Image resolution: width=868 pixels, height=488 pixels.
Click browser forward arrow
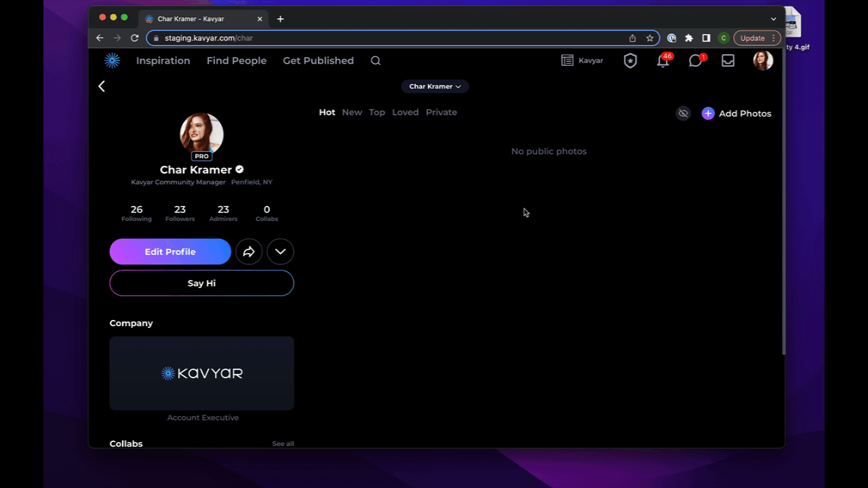click(117, 38)
